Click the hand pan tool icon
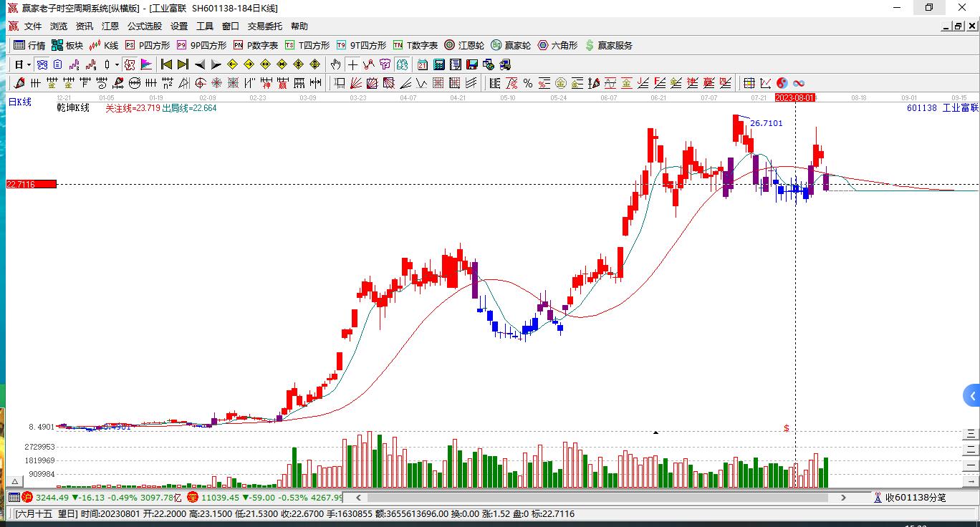This screenshot has width=980, height=527. click(335, 64)
